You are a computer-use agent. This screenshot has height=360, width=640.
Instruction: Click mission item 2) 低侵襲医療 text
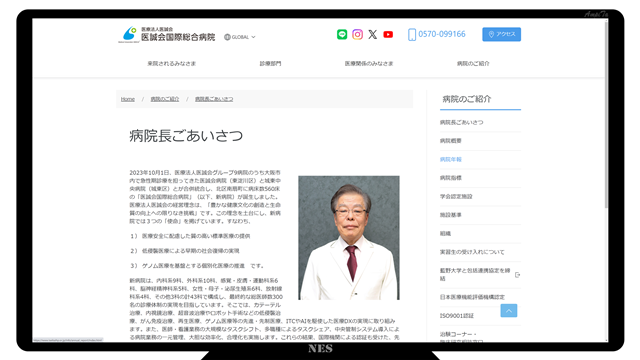[185, 251]
